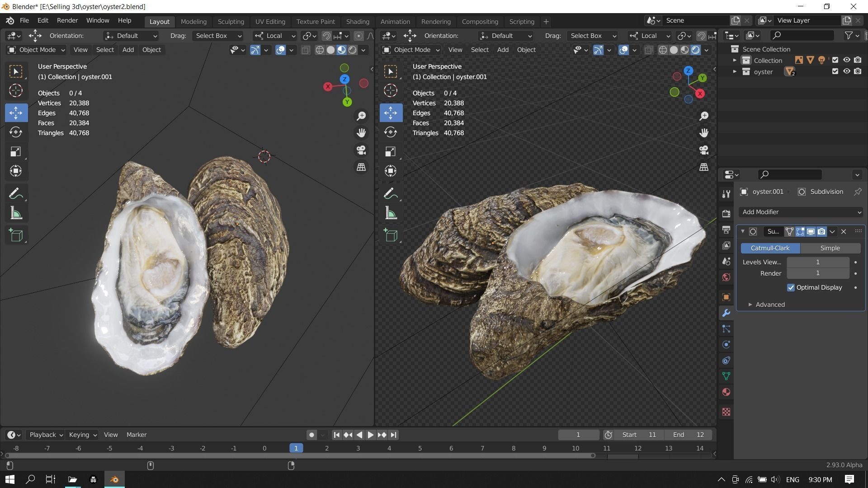Open the Object properties tab
868x488 pixels.
726,297
